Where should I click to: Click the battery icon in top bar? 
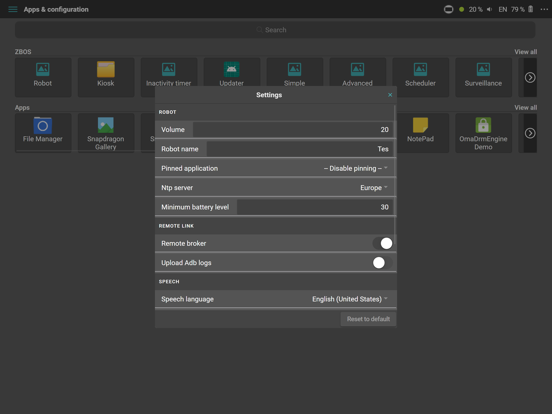click(531, 9)
